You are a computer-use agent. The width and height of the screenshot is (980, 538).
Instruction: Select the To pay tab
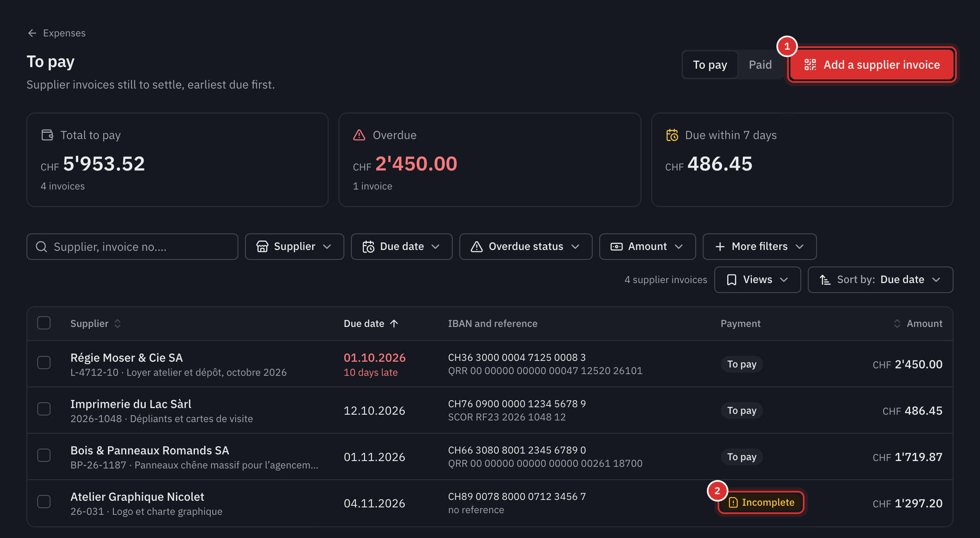(x=710, y=65)
